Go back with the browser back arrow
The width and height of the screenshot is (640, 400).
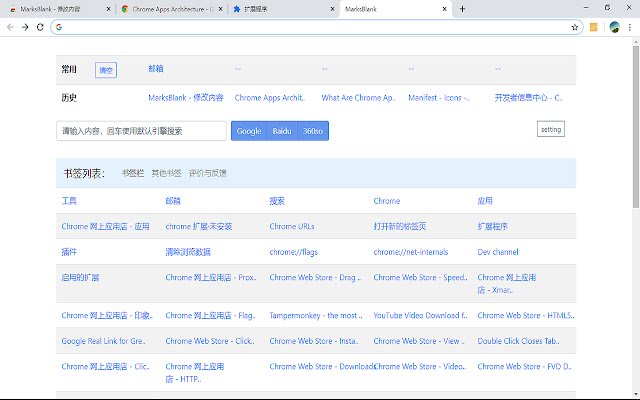click(x=10, y=27)
